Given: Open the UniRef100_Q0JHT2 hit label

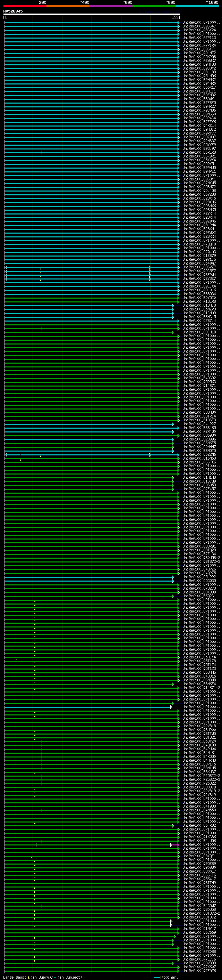Looking at the screenshot, I should coord(199,53).
